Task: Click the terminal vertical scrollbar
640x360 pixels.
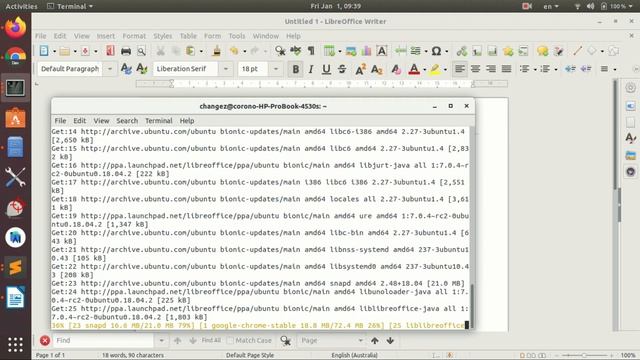Action: tap(472, 305)
